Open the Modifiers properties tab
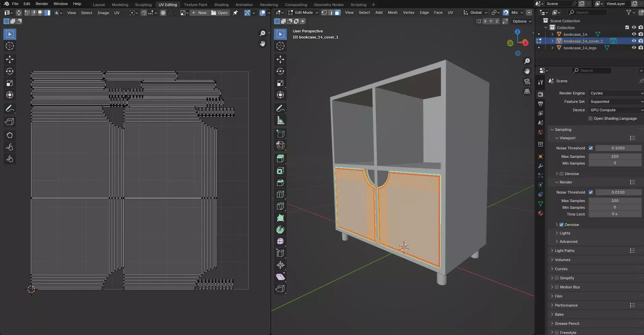This screenshot has height=335, width=644. coord(541,166)
